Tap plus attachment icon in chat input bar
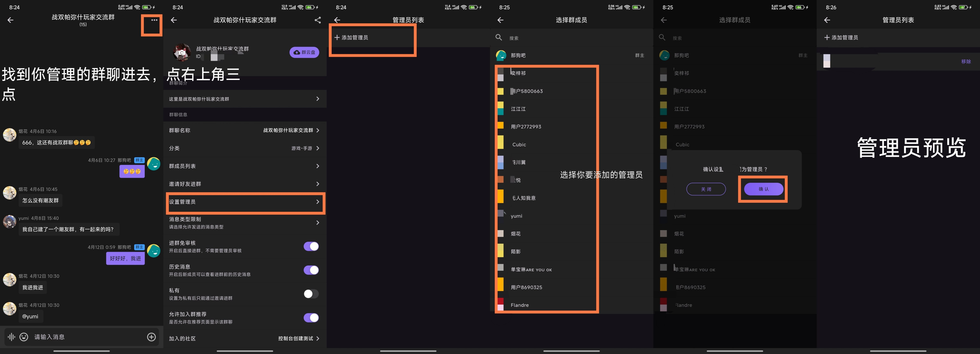The width and height of the screenshot is (980, 354). (151, 337)
